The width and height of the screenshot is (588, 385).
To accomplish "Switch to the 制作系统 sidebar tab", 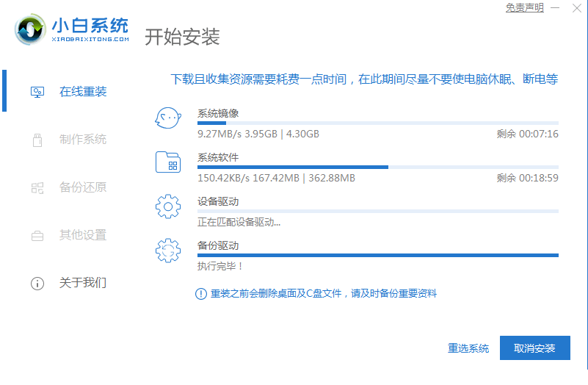I will point(82,140).
